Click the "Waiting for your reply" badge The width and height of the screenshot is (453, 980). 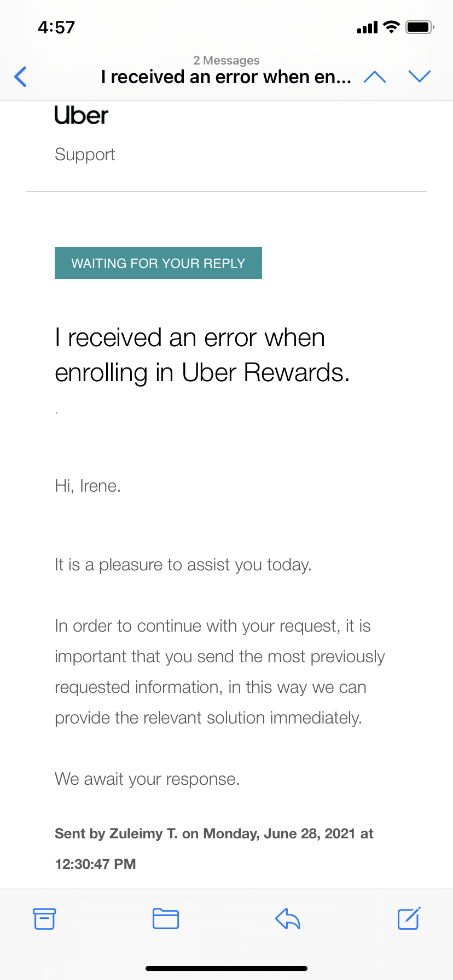pos(158,263)
